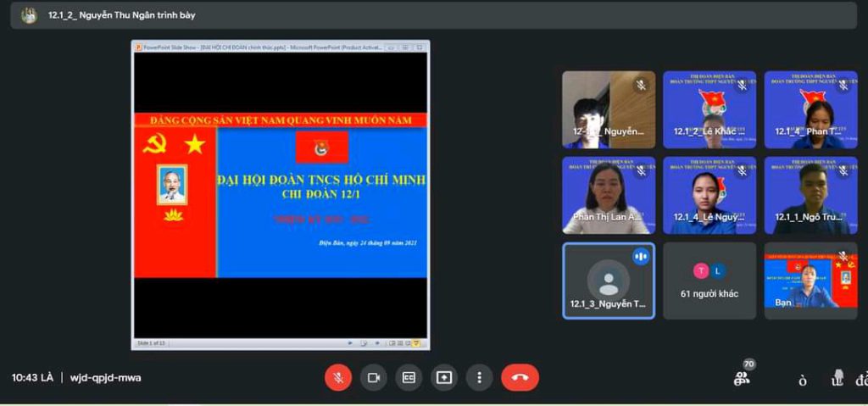Viewport: 868px width, 406px height.
Task: Open the three-dot more options menu
Action: (480, 378)
